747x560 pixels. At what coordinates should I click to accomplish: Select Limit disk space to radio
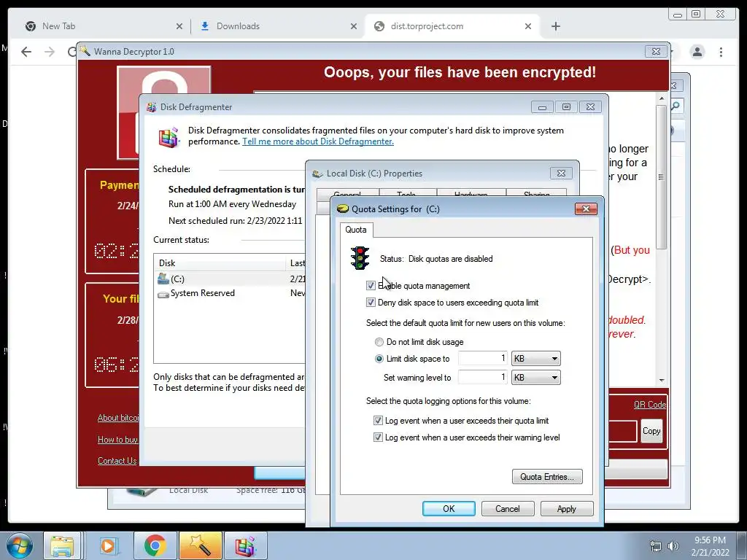pyautogui.click(x=379, y=359)
